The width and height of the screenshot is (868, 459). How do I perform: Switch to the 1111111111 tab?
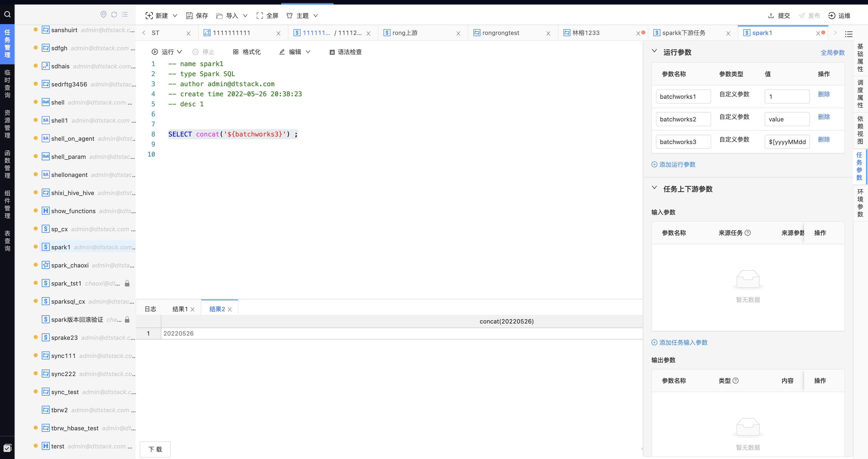[x=231, y=33]
